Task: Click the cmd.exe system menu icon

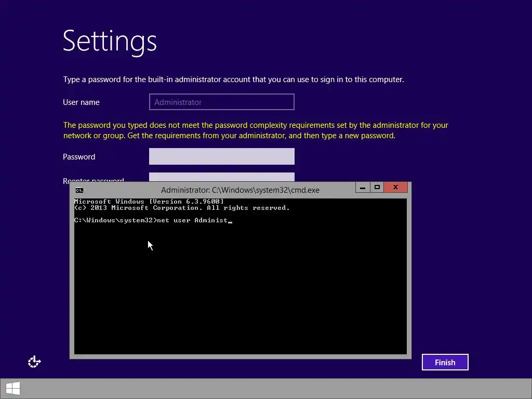Action: pyautogui.click(x=79, y=190)
